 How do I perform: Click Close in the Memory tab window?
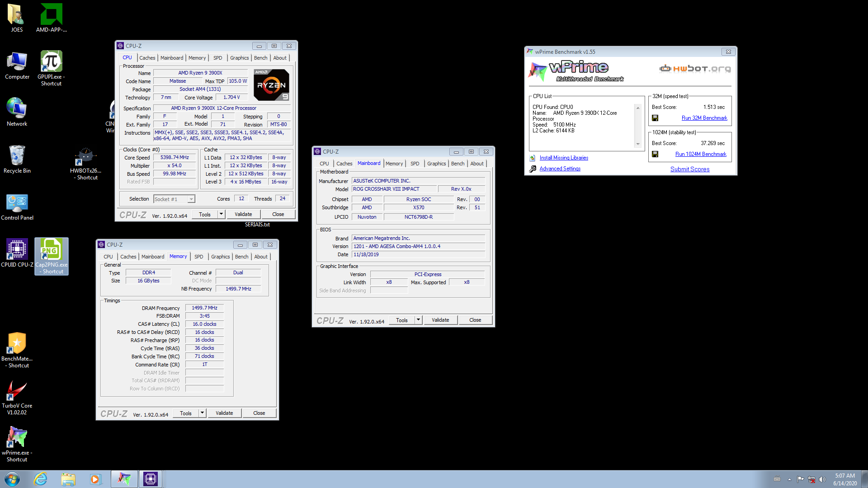259,413
